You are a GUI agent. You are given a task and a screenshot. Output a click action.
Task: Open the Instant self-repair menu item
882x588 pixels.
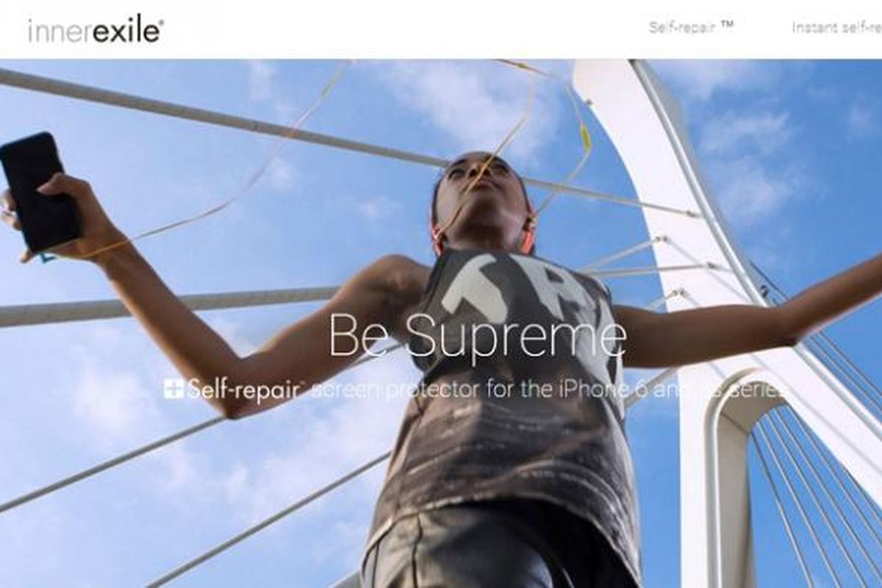pyautogui.click(x=836, y=28)
